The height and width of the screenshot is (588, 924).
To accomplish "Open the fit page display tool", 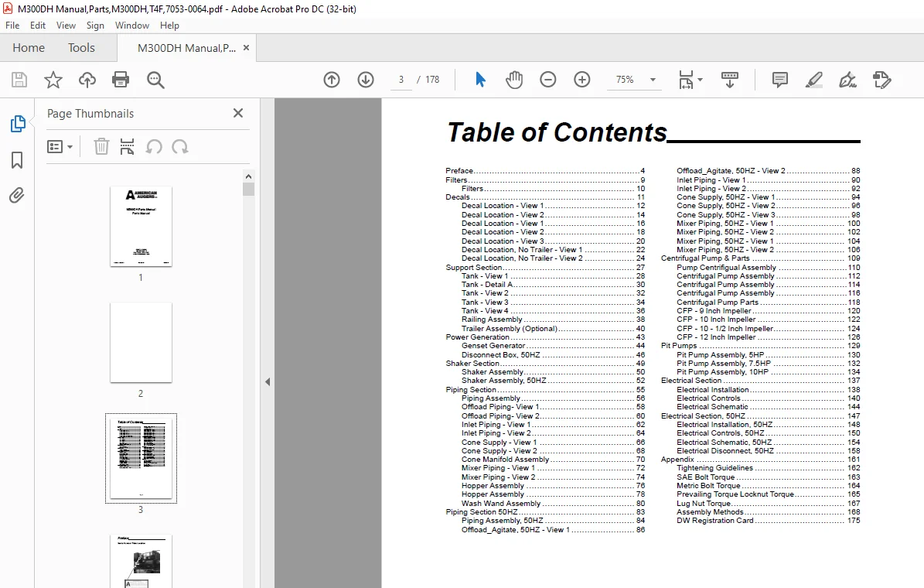I will [686, 80].
